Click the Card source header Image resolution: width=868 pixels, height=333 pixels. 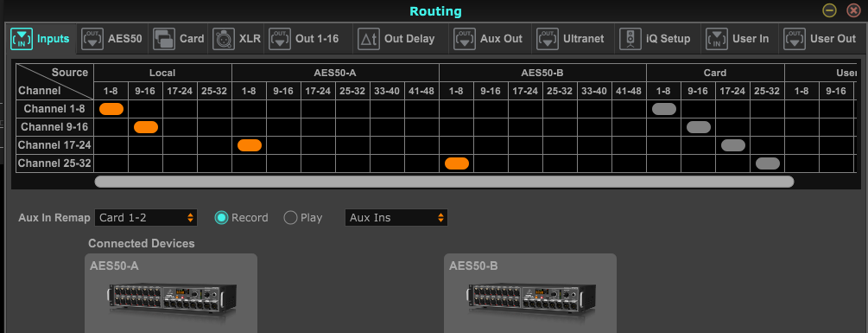click(x=715, y=73)
